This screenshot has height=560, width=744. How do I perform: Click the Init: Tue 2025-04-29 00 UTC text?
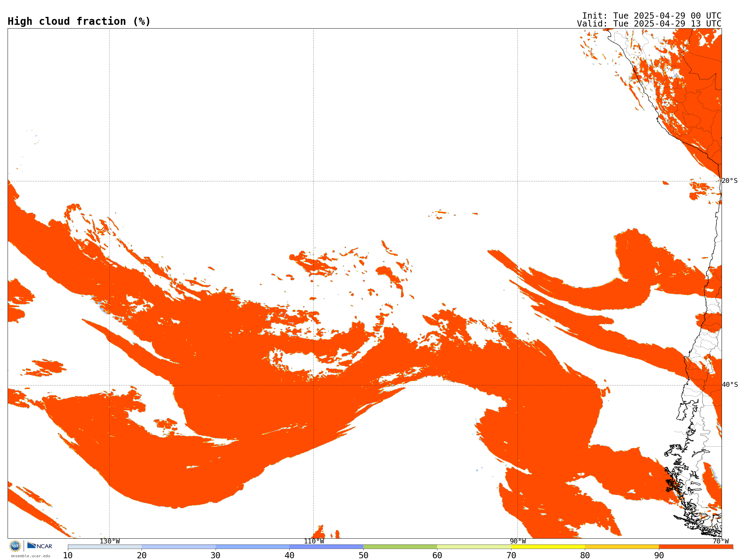coord(652,16)
